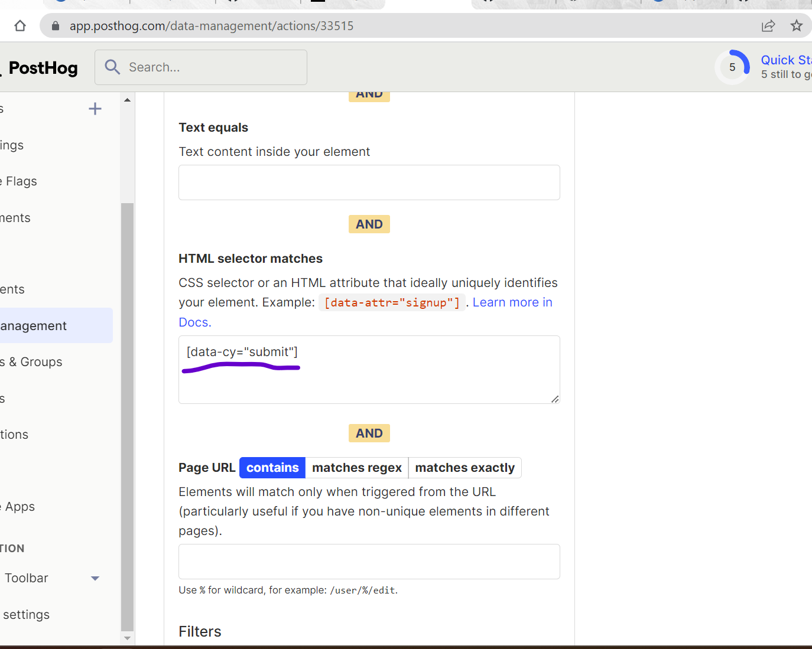Click the textarea resize handle
812x649 pixels.
[554, 399]
